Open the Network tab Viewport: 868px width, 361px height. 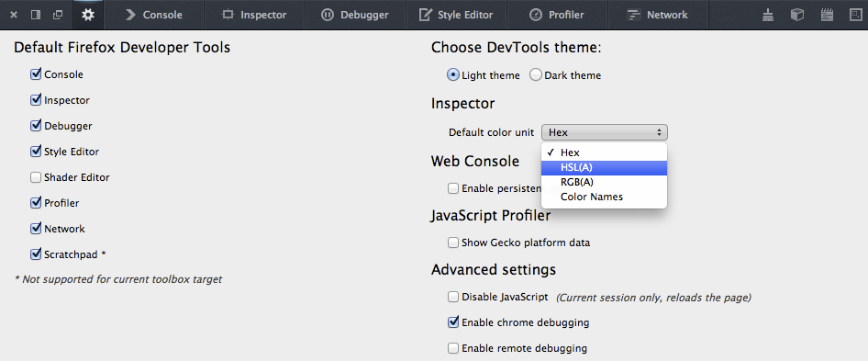coord(658,15)
